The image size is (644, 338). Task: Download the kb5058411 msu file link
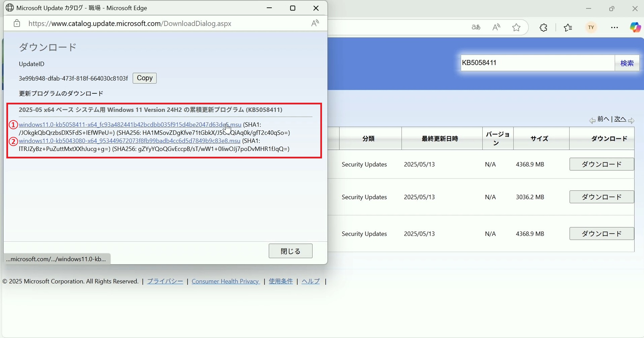[x=130, y=125]
